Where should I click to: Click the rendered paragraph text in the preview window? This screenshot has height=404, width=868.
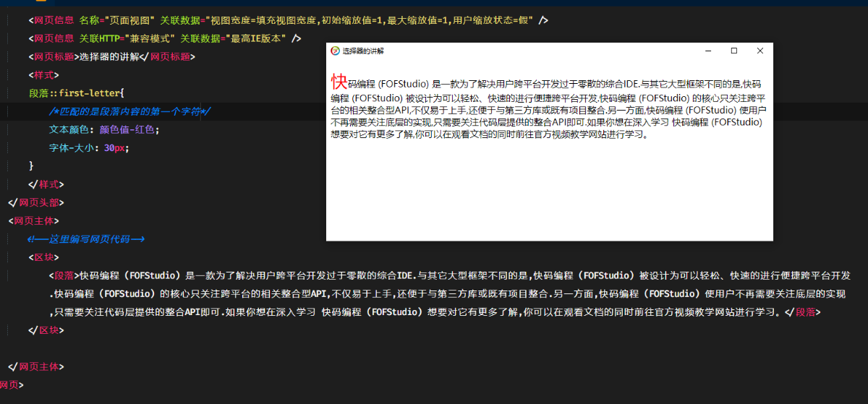547,106
